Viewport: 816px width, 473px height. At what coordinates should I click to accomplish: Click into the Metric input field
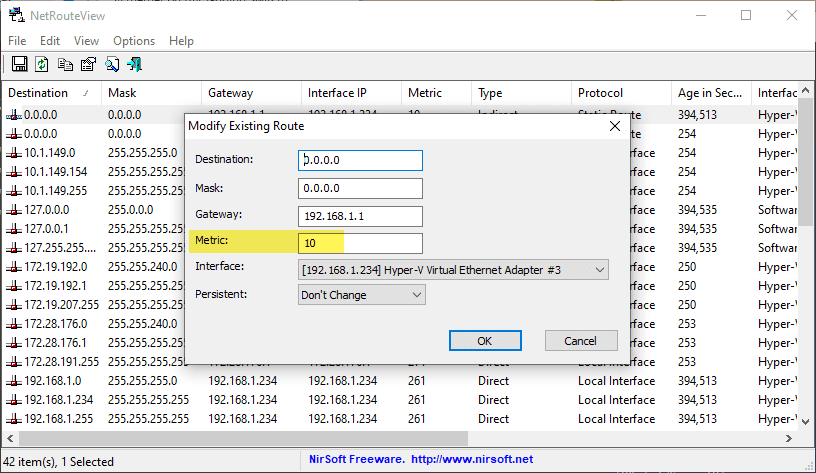(360, 243)
